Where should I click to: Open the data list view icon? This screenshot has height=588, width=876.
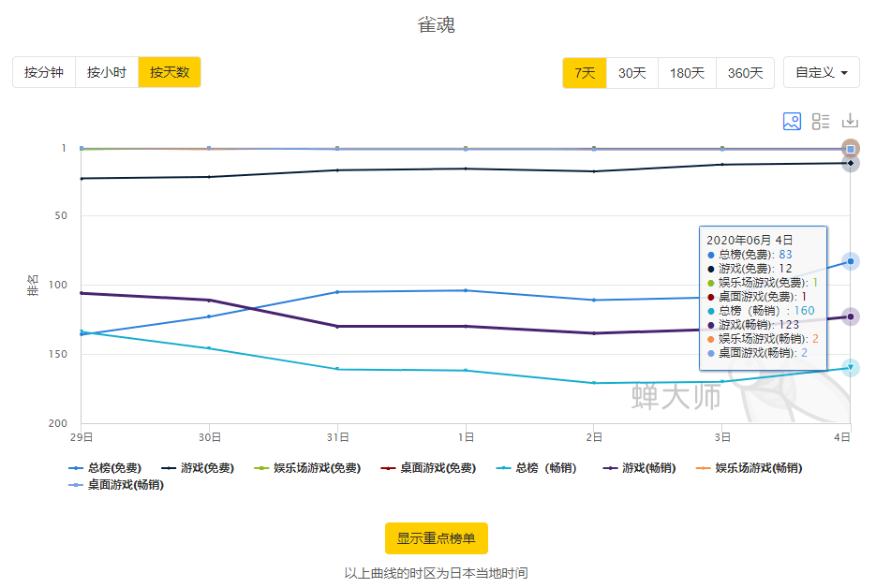(821, 121)
